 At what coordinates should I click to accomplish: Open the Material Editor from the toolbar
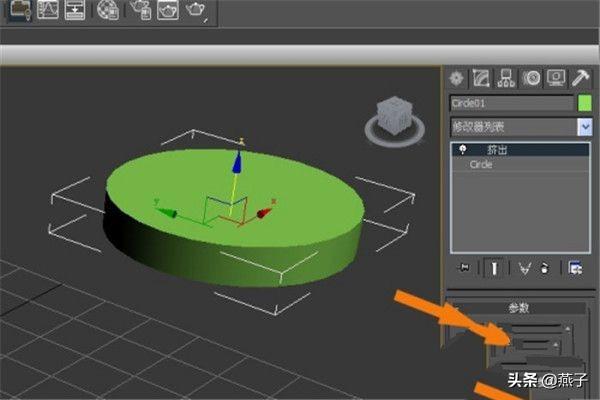(x=107, y=11)
